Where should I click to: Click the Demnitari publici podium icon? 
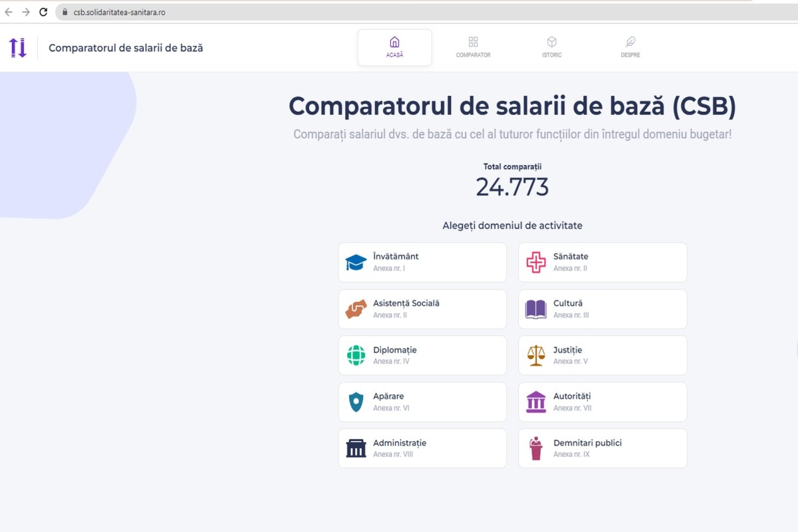tap(536, 448)
